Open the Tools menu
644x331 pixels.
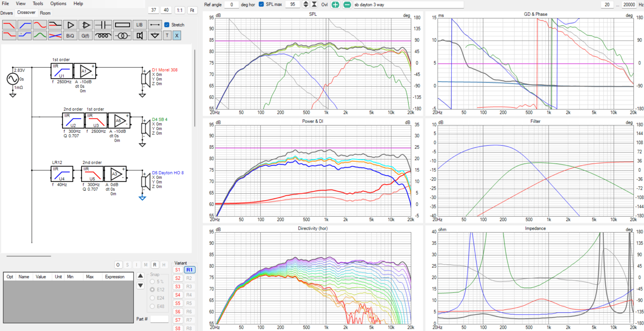point(38,3)
